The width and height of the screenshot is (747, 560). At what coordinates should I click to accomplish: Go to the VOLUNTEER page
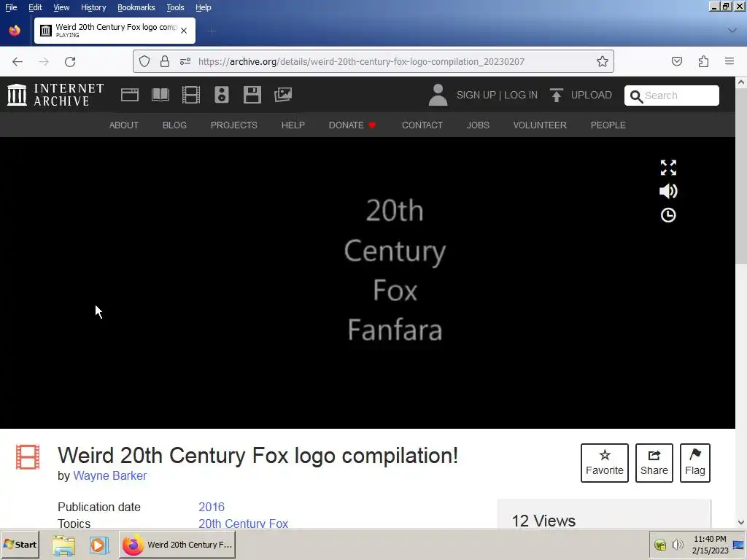pyautogui.click(x=540, y=125)
